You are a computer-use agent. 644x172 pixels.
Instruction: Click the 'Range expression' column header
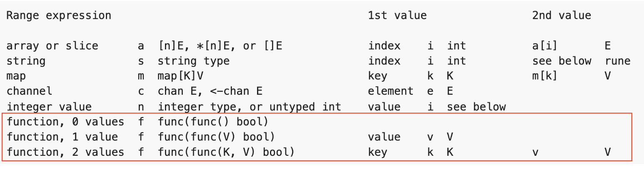[58, 16]
